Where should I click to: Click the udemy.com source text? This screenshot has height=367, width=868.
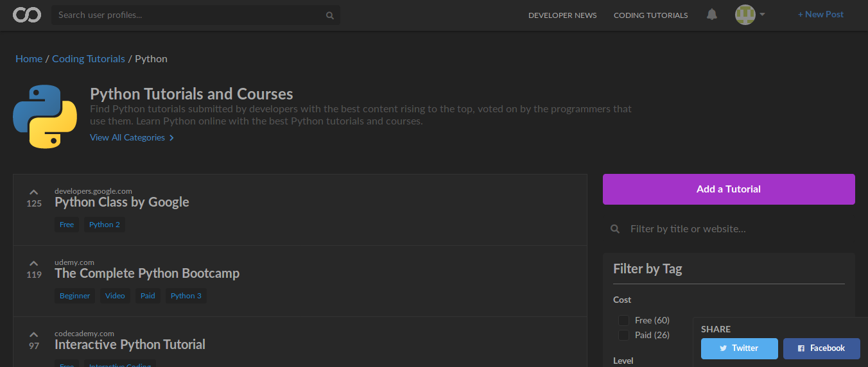pos(74,262)
